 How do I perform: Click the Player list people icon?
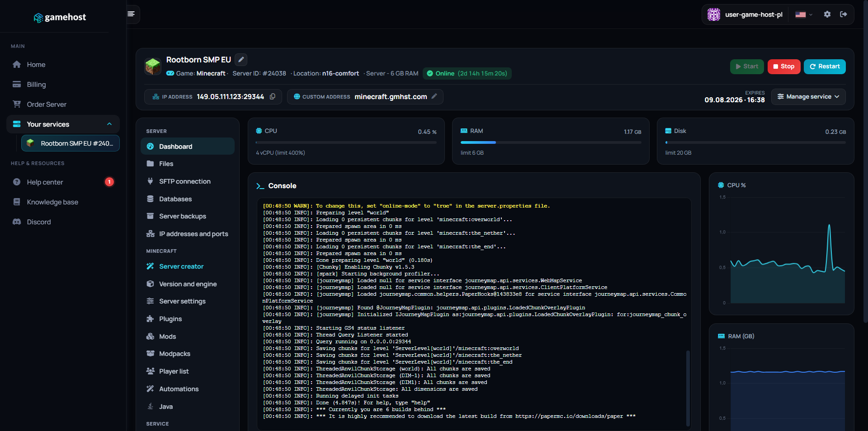[150, 371]
